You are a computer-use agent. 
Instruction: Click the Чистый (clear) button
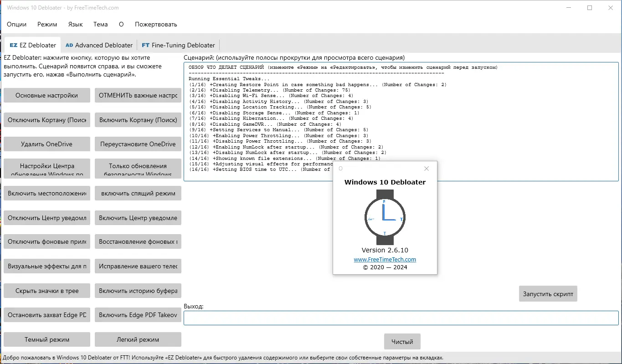pos(402,342)
